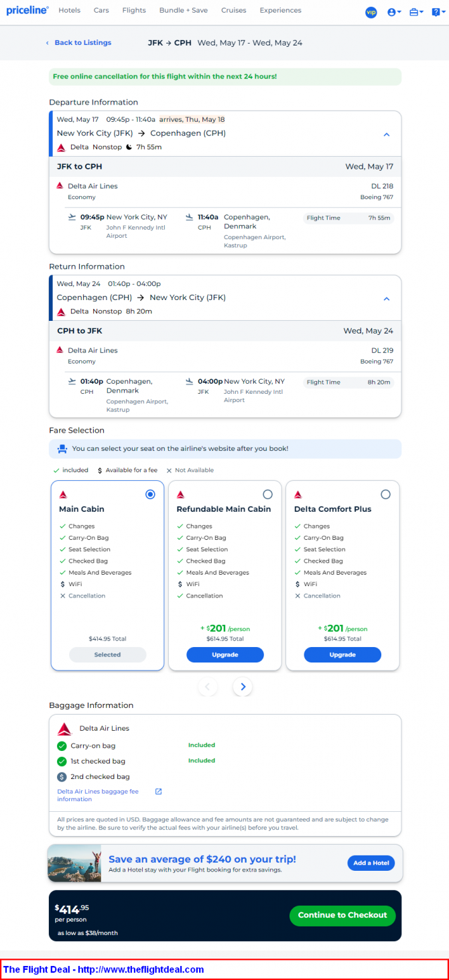Image resolution: width=449 pixels, height=980 pixels.
Task: Click Cancellation X icon in Main Cabin card
Action: tap(62, 596)
